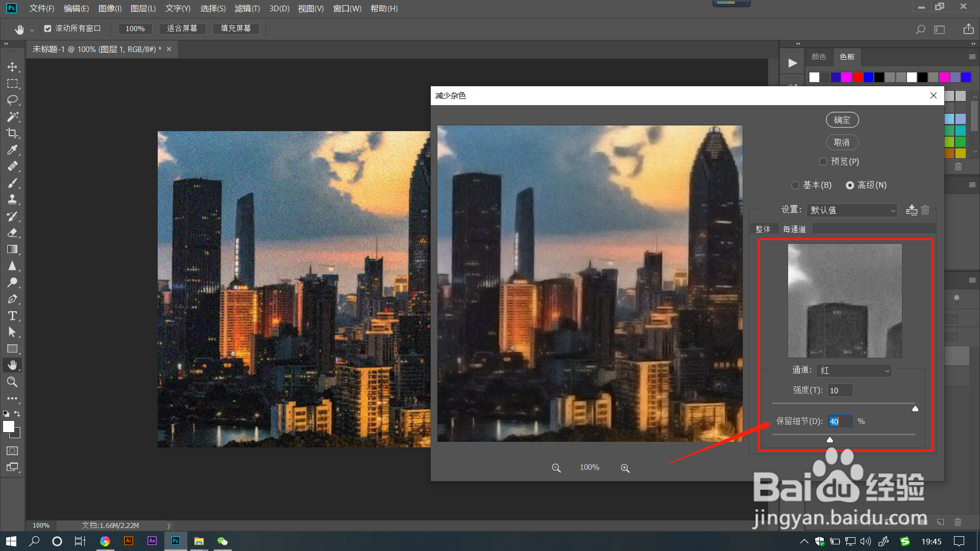
Task: Open the 滤镜(T) menu
Action: click(x=247, y=9)
